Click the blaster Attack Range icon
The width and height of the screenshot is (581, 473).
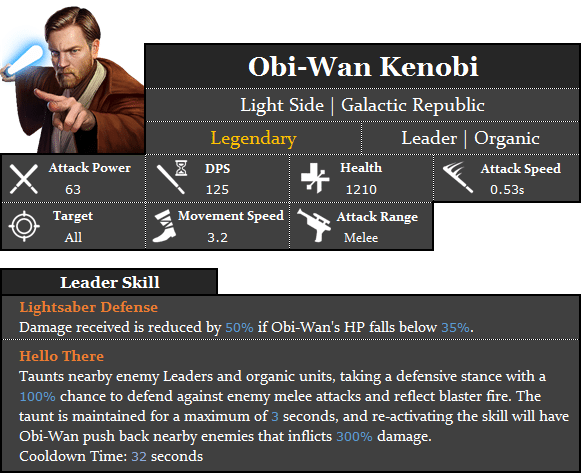pyautogui.click(x=314, y=226)
